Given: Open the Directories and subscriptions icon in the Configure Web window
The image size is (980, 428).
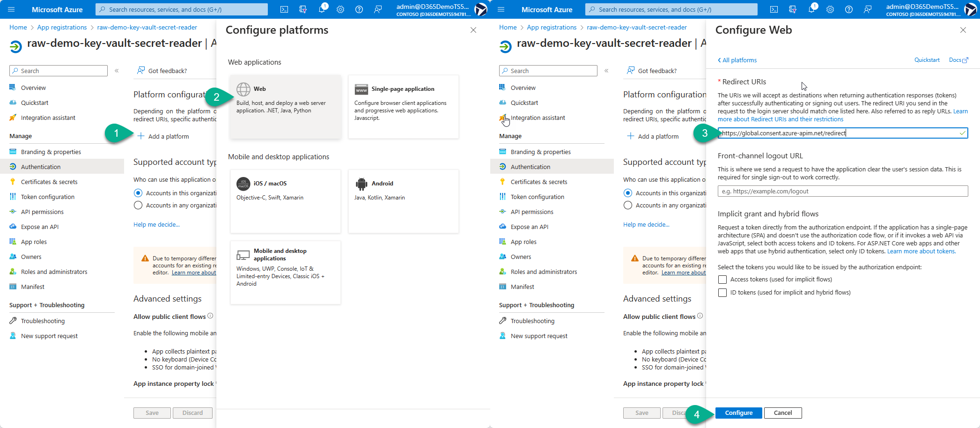Looking at the screenshot, I should (x=793, y=9).
